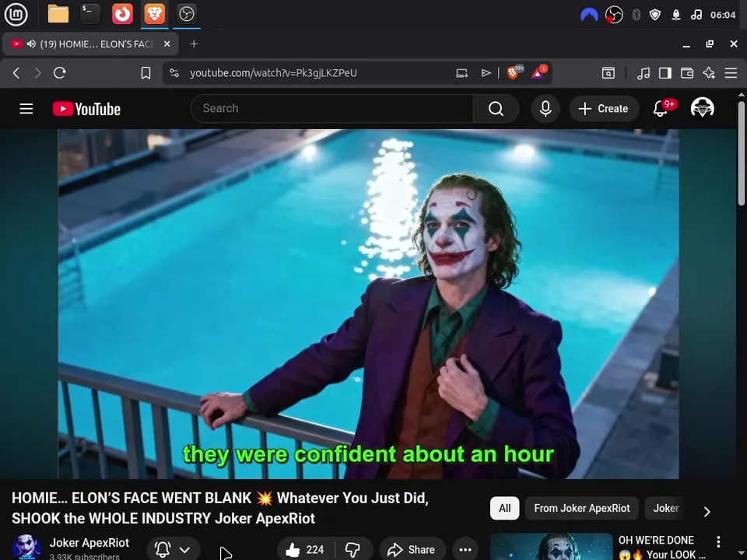View site settings icon in address bar
This screenshot has height=560, width=747.
[174, 73]
